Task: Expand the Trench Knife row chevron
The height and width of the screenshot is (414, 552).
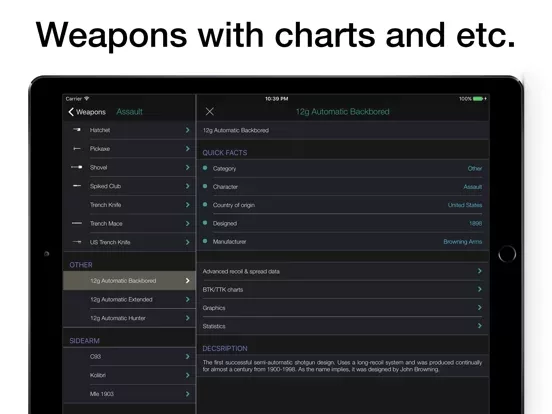Action: (x=188, y=205)
